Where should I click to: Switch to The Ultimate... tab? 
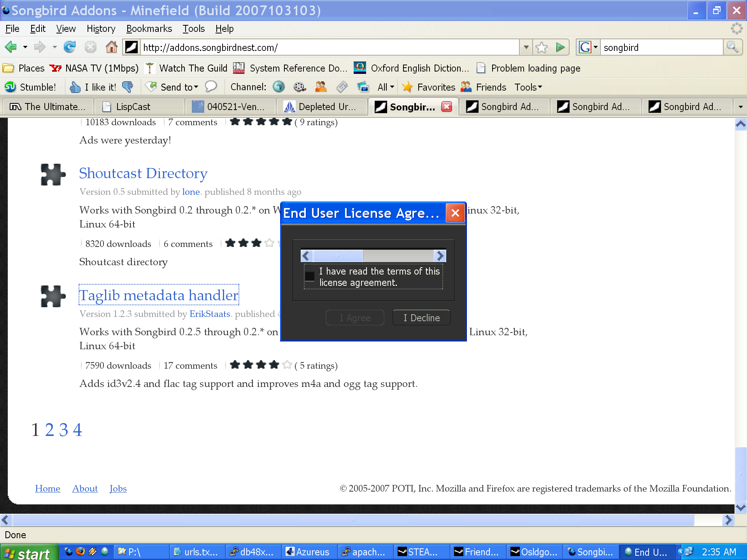click(48, 107)
